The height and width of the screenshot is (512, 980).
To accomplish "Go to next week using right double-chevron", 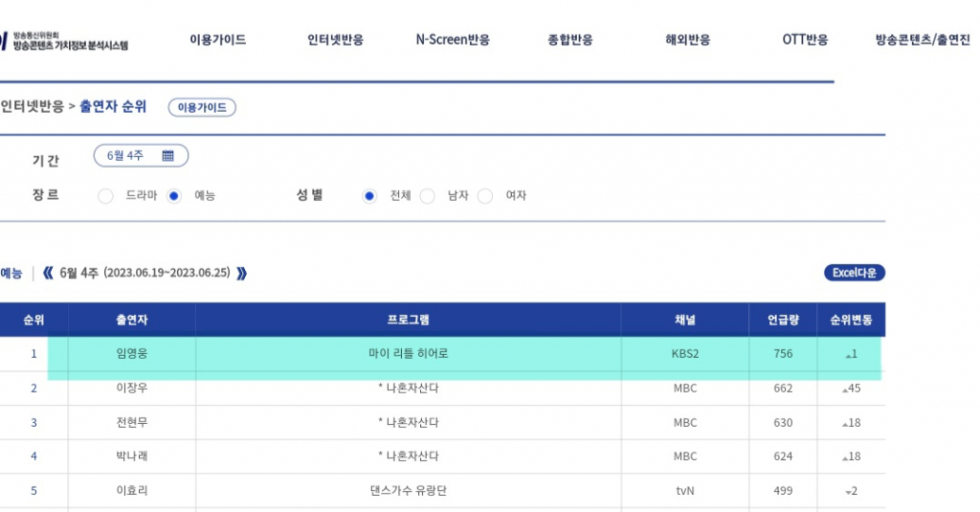I will pos(241,274).
